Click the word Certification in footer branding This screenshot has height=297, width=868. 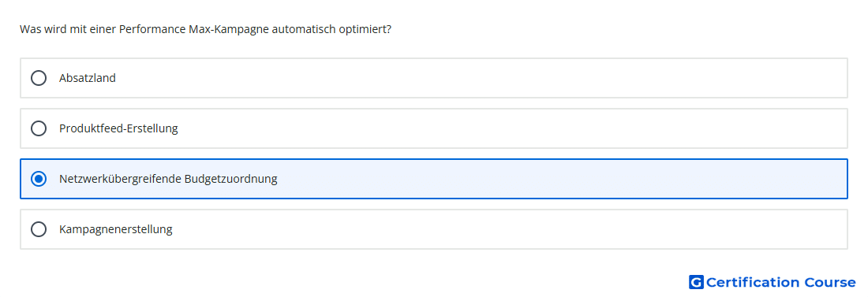tap(753, 282)
